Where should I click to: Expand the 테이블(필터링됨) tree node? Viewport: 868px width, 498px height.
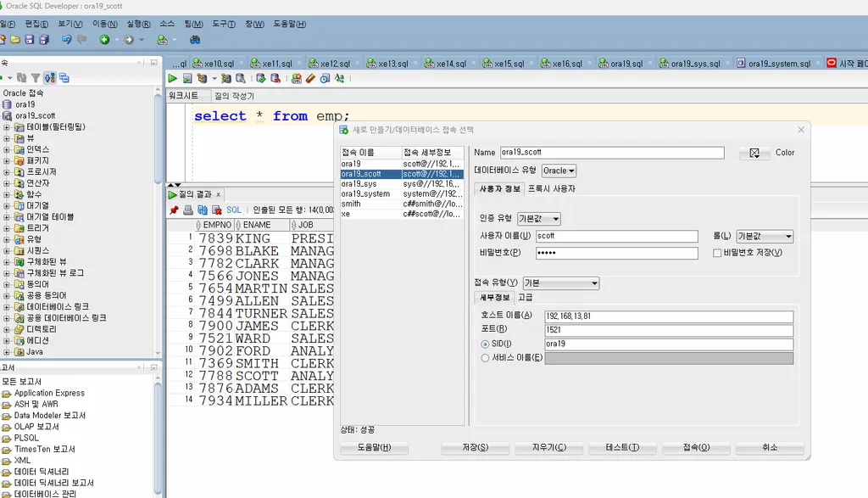(7, 127)
